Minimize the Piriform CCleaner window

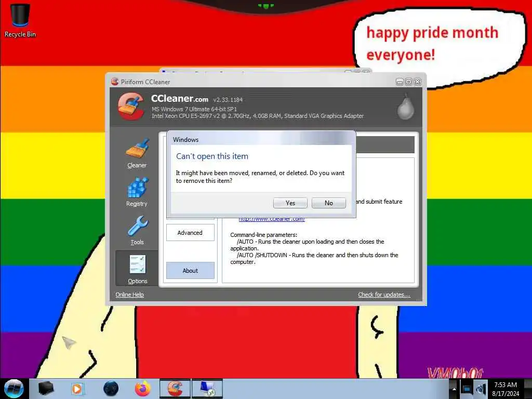[x=400, y=82]
